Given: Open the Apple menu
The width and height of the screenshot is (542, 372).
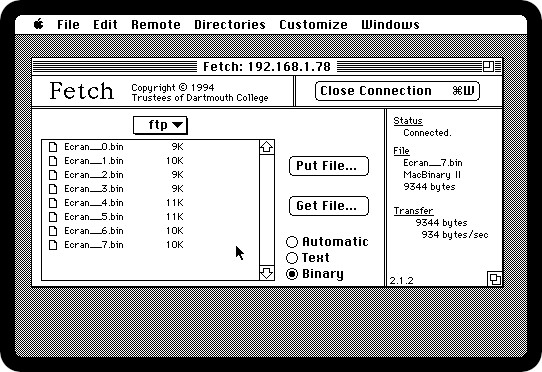Looking at the screenshot, I should pos(39,24).
